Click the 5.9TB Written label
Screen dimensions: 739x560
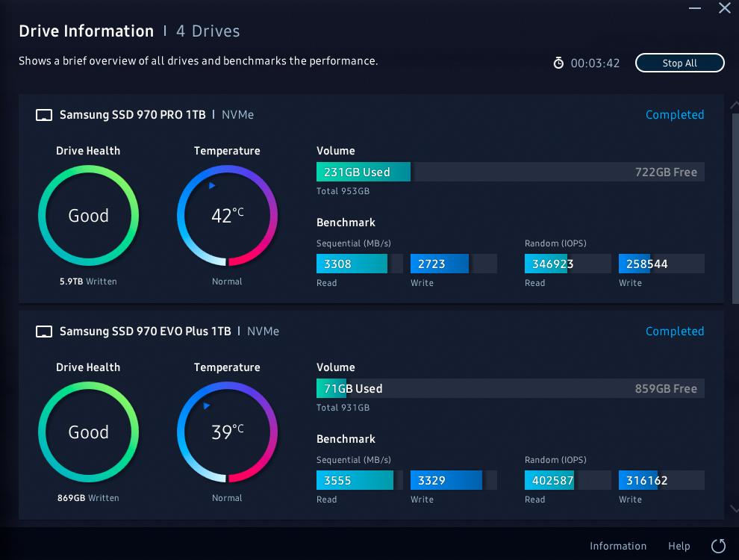[x=88, y=281]
